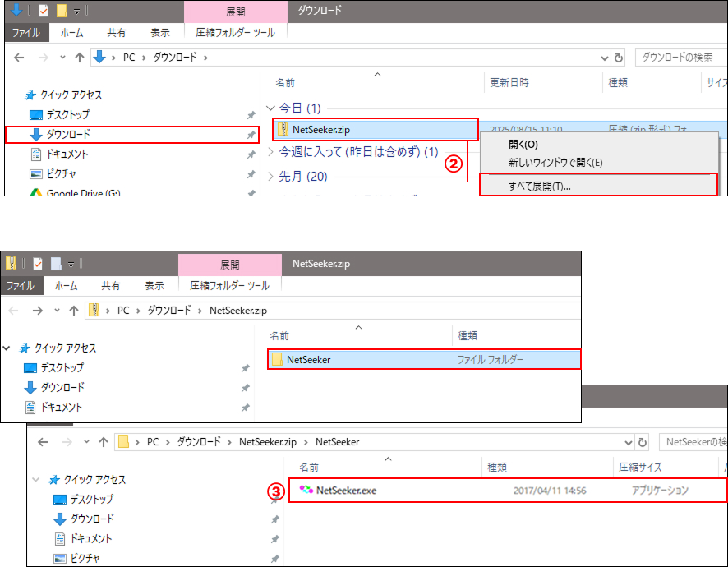Click refresh icon beside NetSeekerの検索 box

[643, 442]
